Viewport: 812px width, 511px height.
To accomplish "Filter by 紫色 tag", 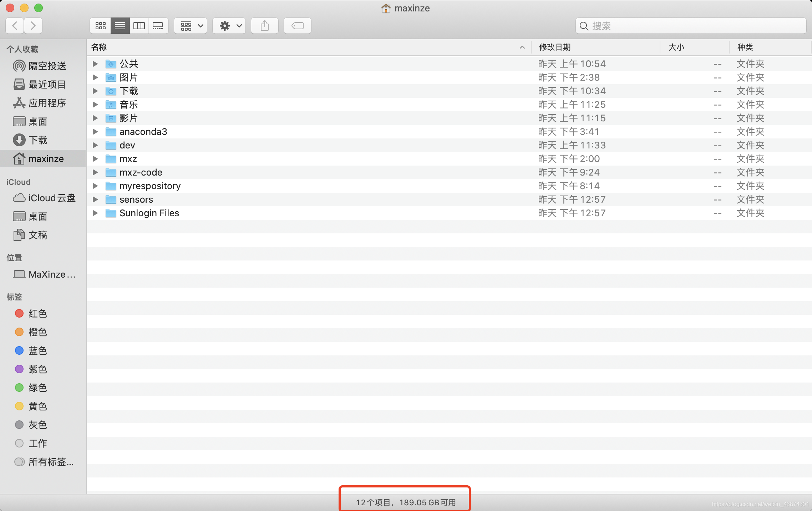I will pyautogui.click(x=43, y=369).
